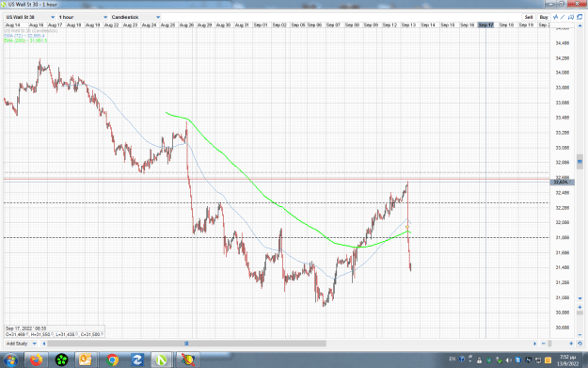The height and width of the screenshot is (368, 588).
Task: Click horizontal zoom out minus button
Action: [544, 344]
